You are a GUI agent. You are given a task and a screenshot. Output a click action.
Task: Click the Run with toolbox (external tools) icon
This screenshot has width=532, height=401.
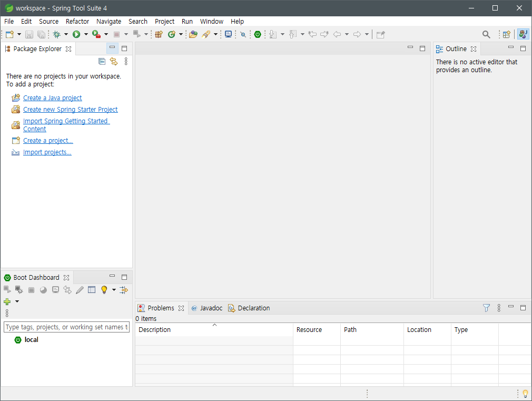[96, 34]
